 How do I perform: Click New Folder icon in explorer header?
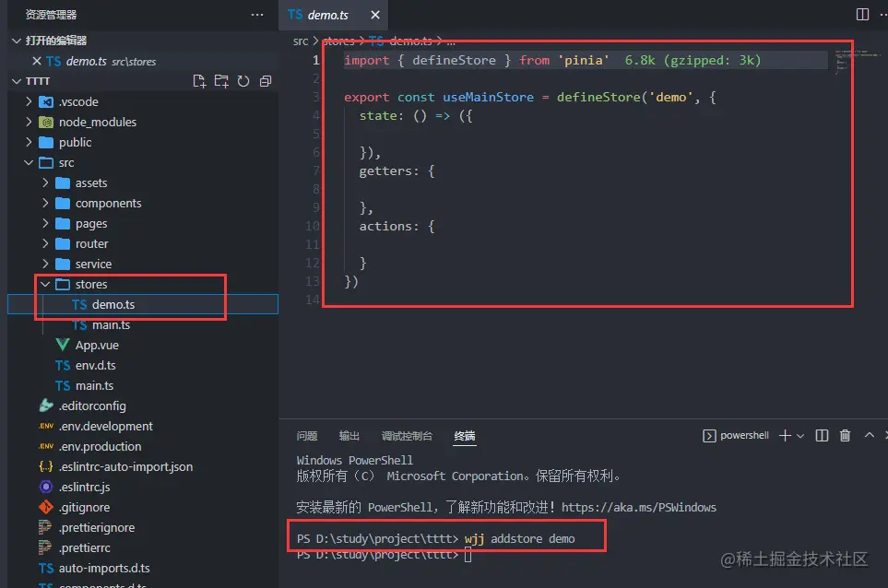221,81
